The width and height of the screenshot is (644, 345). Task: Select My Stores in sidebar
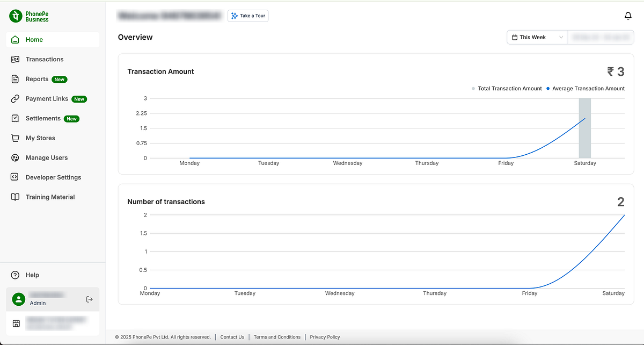53,138
